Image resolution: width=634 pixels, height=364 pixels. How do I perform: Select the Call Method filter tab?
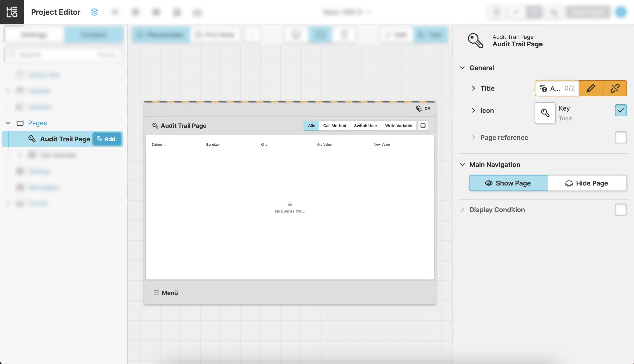(x=334, y=126)
